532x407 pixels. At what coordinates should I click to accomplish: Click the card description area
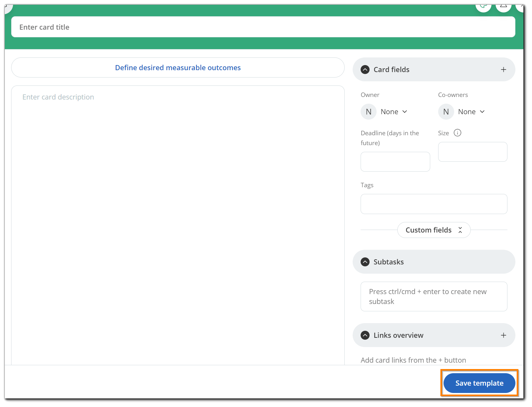177,159
